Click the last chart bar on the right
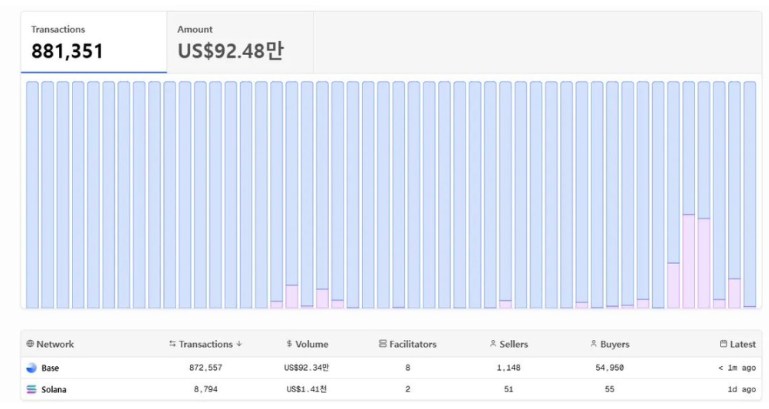Screen dimensions: 769x409 [750, 195]
